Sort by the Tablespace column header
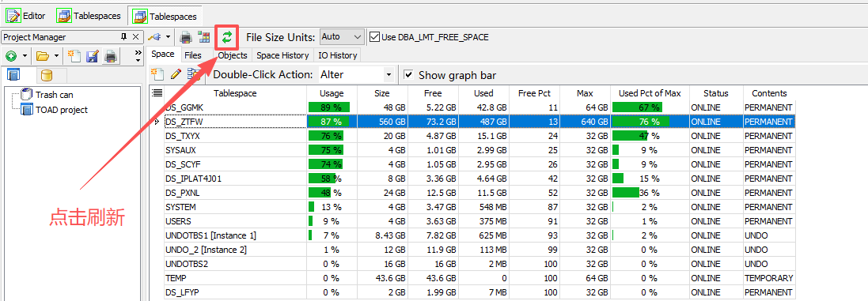Image resolution: width=868 pixels, height=301 pixels. pos(235,93)
